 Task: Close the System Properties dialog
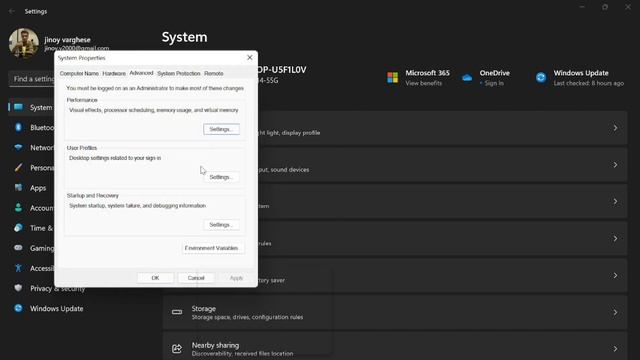[250, 58]
